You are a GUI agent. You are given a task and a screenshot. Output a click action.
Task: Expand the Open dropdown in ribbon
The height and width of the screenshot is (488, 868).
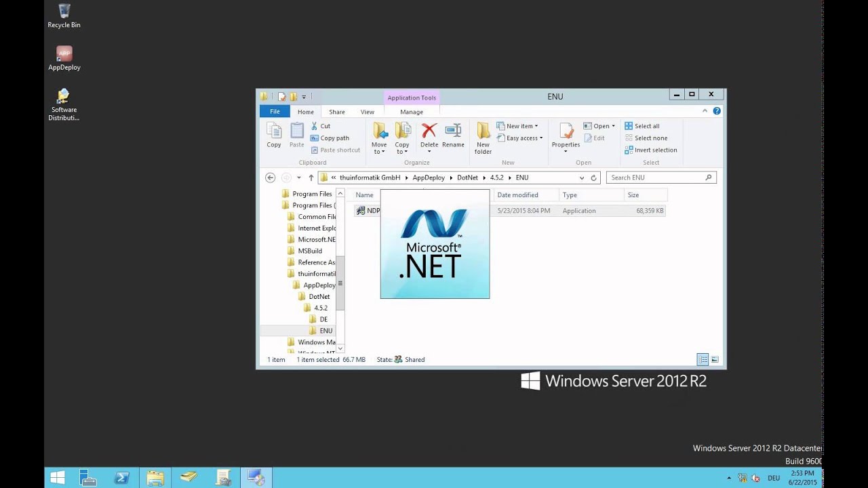coord(599,126)
